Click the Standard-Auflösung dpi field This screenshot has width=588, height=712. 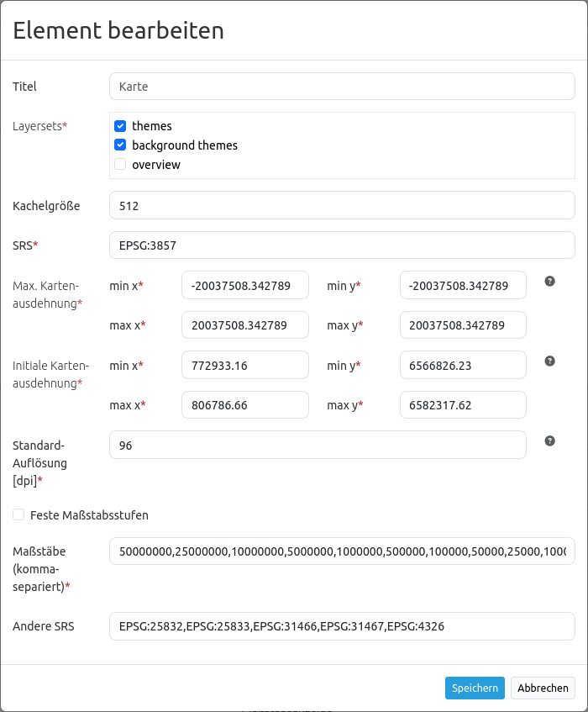[318, 445]
